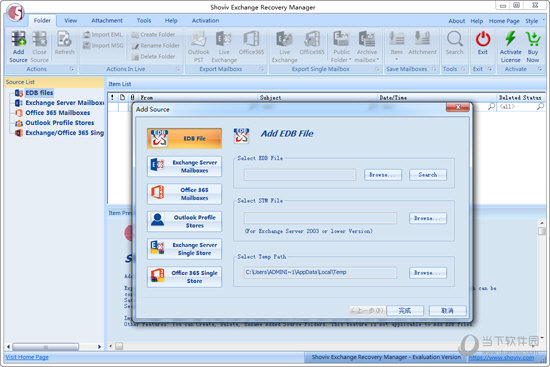
Task: Click Delete Folder in ribbon
Action: pos(153,56)
